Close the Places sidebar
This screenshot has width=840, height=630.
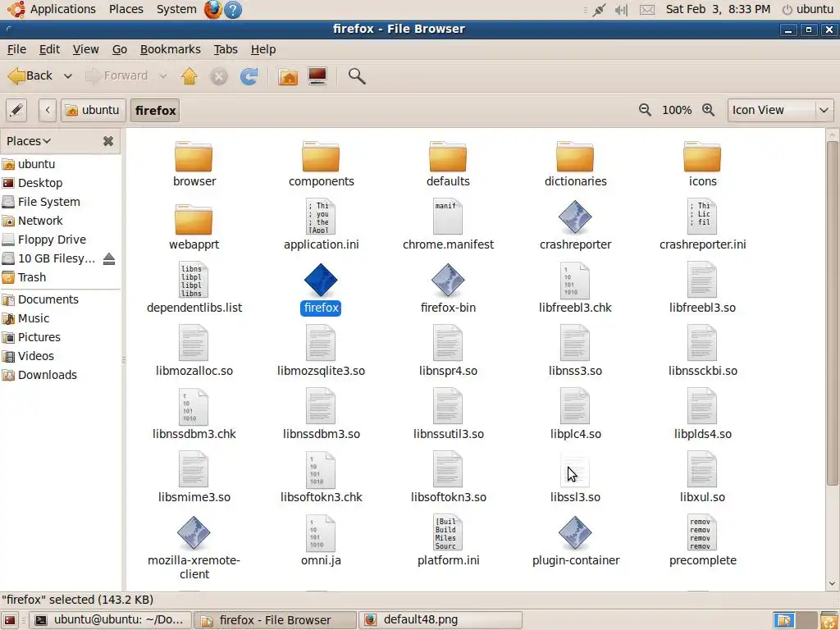(x=108, y=141)
